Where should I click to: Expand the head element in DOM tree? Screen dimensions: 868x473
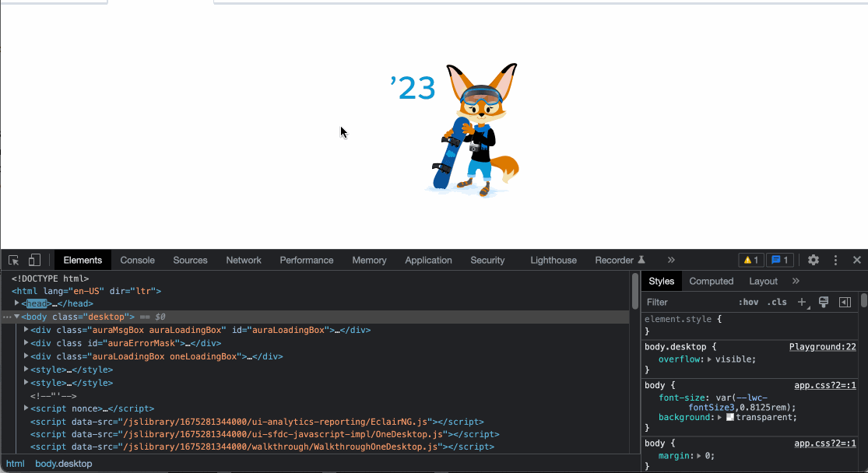(16, 303)
